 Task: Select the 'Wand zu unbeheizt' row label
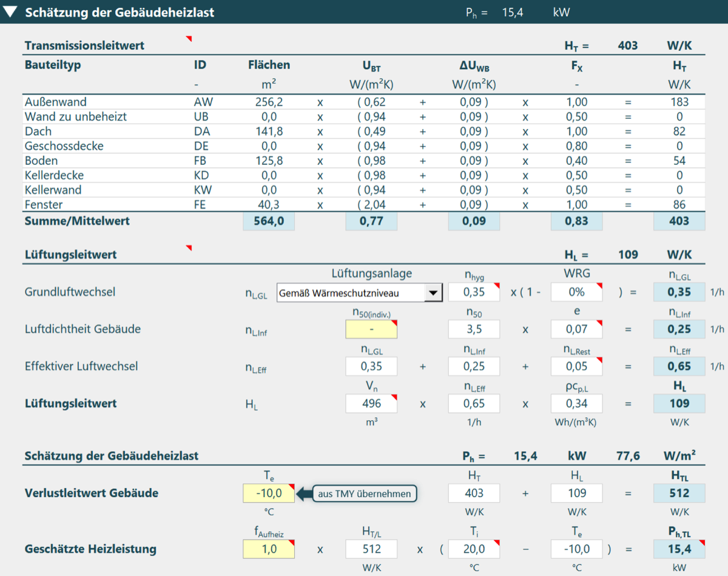tap(76, 116)
